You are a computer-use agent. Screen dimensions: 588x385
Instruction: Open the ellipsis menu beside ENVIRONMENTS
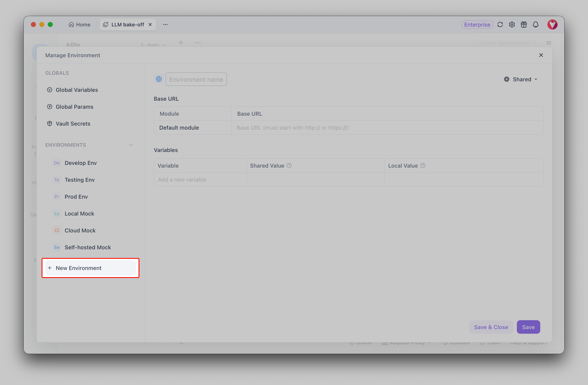[x=131, y=145]
